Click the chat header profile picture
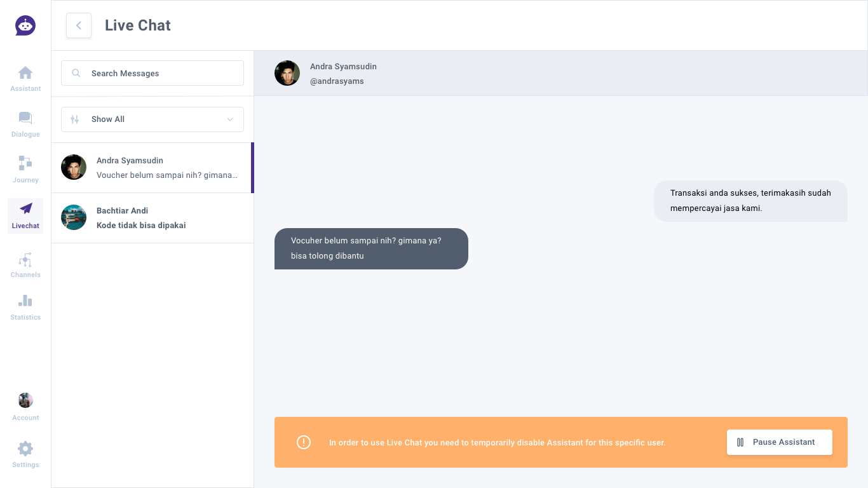 tap(287, 73)
